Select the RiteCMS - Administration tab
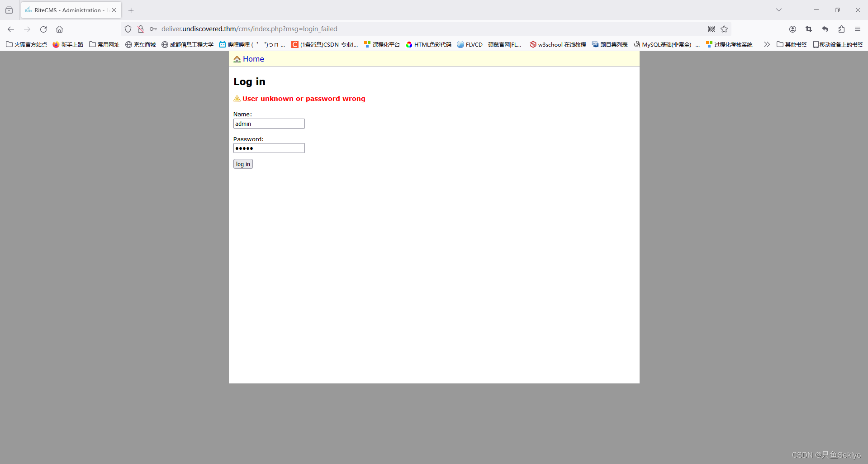The image size is (868, 464). click(71, 10)
